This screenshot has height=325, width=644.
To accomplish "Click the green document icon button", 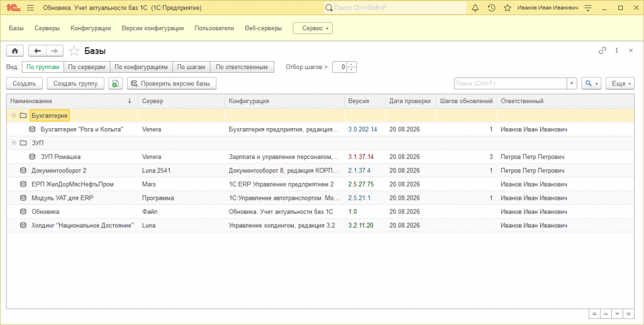I will point(116,84).
